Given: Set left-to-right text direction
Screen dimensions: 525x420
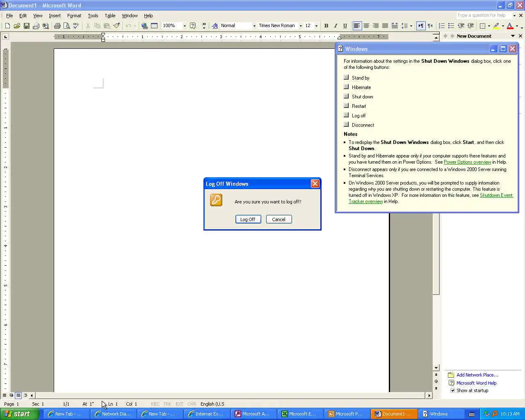Looking at the screenshot, I should click(x=421, y=26).
